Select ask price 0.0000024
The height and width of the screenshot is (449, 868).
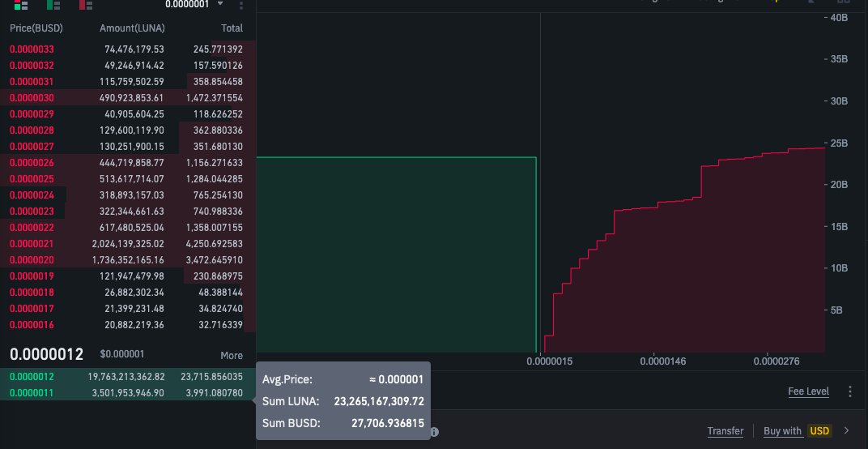tap(32, 195)
